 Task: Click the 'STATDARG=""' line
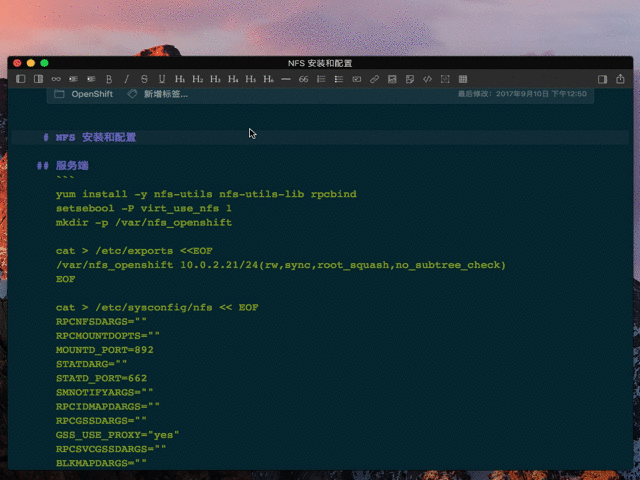91,364
